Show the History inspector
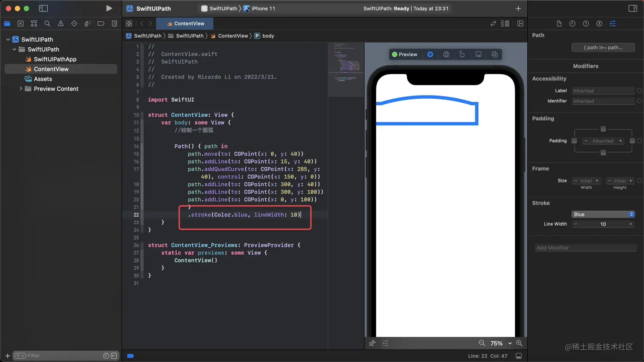 572,23
